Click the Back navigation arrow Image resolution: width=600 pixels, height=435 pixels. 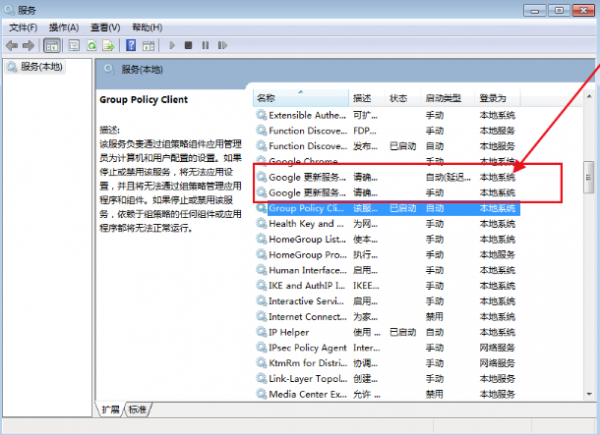12,45
